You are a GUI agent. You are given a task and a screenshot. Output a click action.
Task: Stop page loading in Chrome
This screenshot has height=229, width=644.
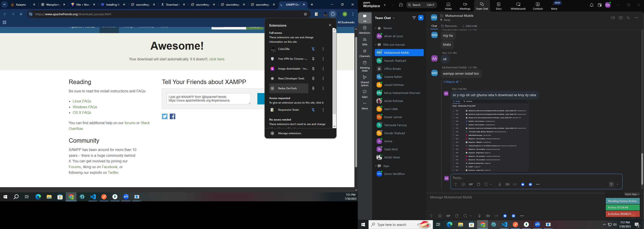(x=21, y=14)
